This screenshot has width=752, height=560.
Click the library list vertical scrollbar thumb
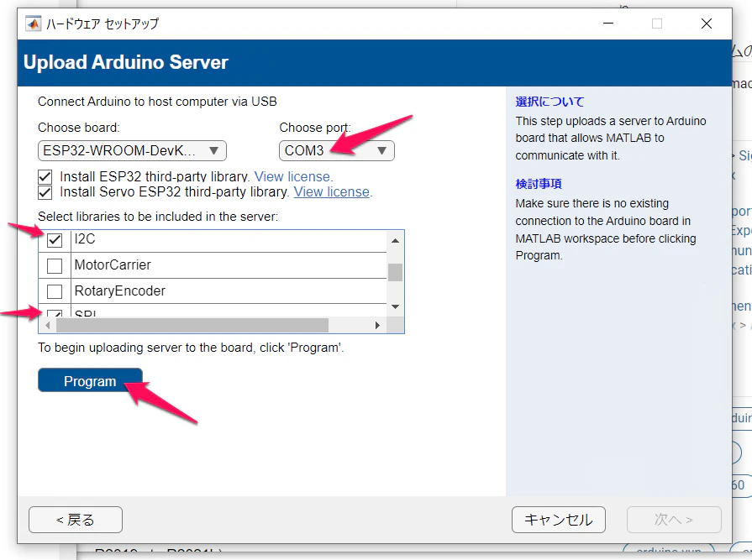pos(395,273)
